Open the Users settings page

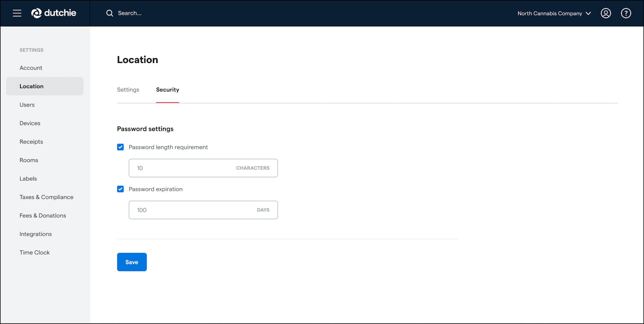pos(27,104)
